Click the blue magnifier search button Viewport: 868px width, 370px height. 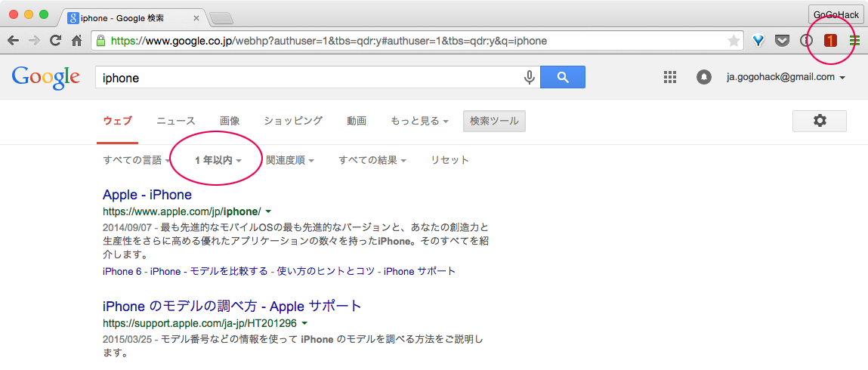coord(563,78)
